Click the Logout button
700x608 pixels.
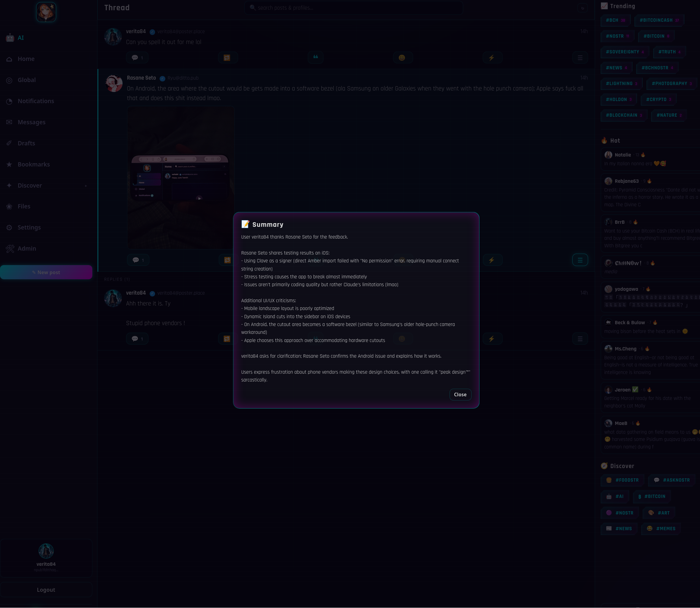tap(46, 590)
